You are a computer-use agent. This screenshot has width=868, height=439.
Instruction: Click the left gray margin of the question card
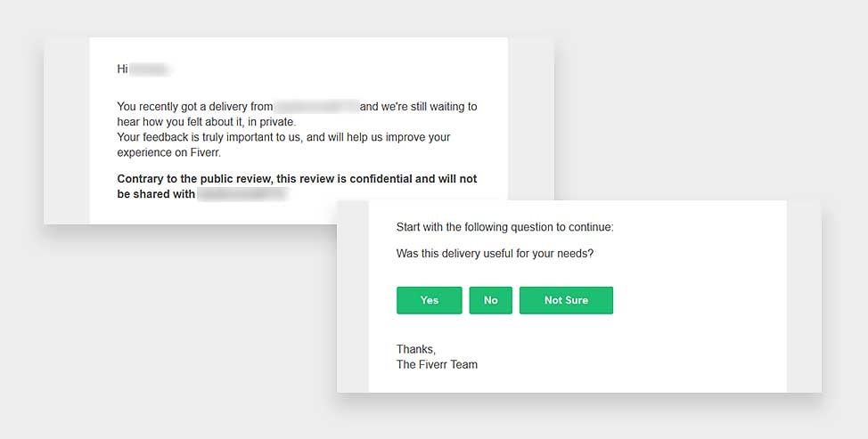tap(353, 297)
